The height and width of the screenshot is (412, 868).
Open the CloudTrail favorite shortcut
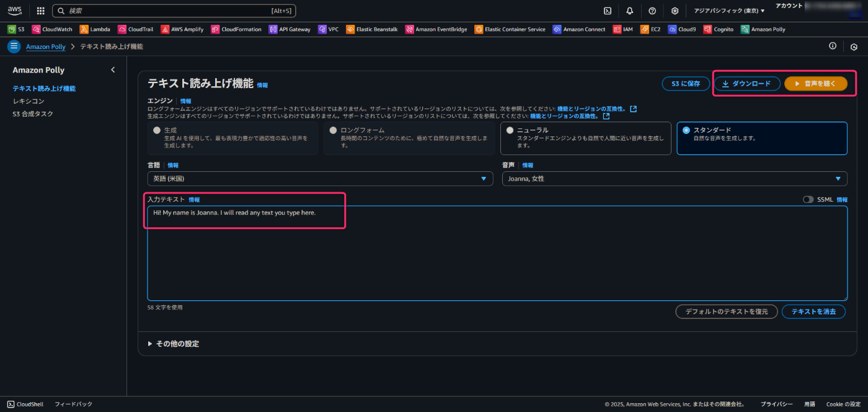[136, 29]
